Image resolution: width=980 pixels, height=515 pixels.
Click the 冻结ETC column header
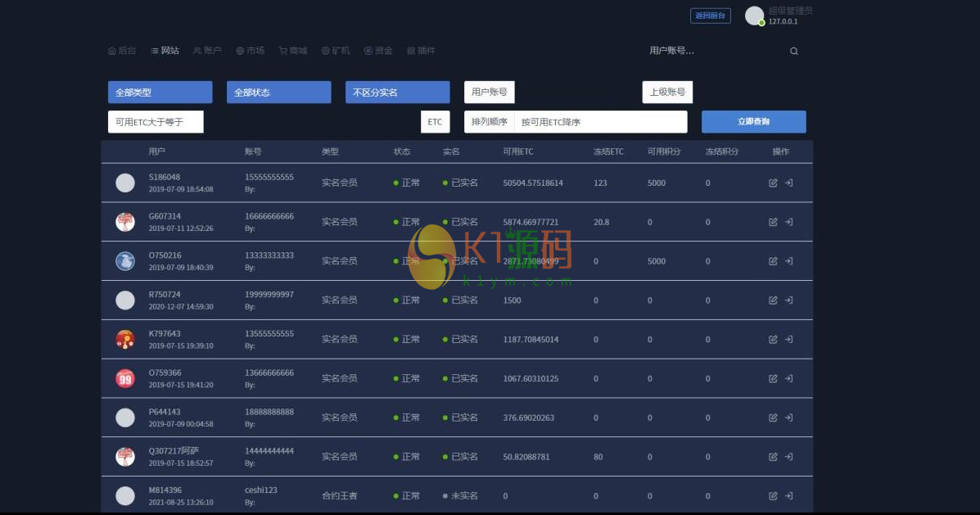pos(609,151)
